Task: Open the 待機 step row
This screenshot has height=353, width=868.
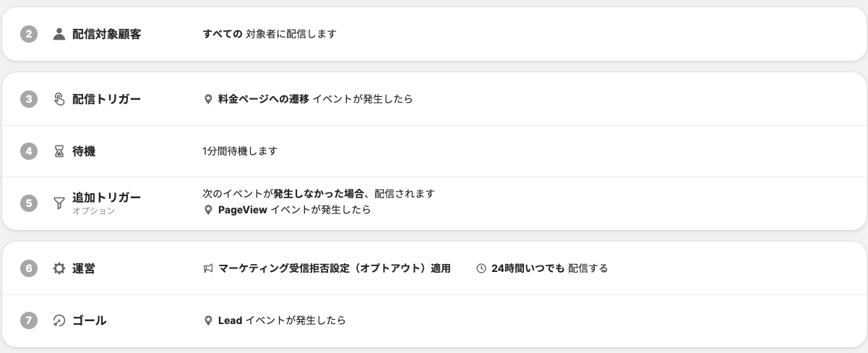Action: pyautogui.click(x=84, y=151)
